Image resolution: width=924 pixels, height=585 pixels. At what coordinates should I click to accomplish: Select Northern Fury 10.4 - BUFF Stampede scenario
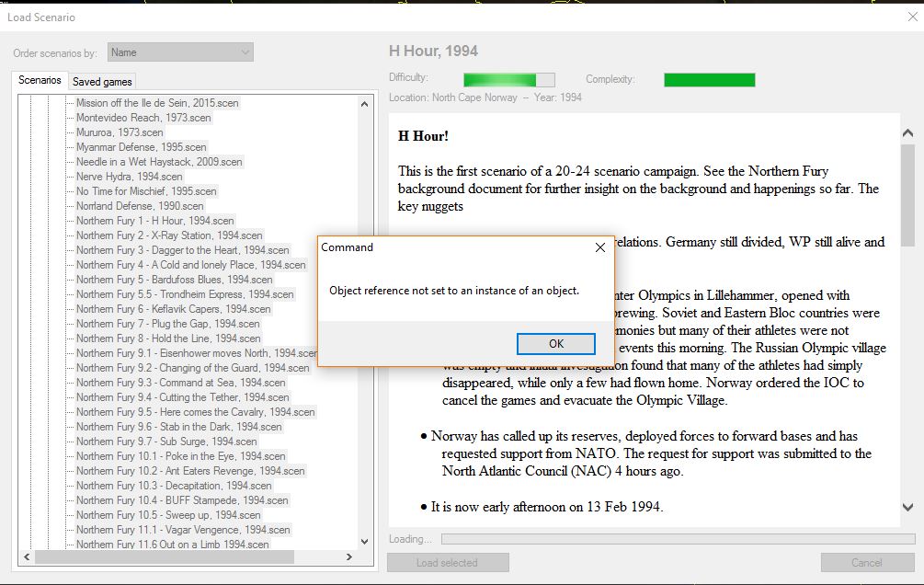pos(182,500)
